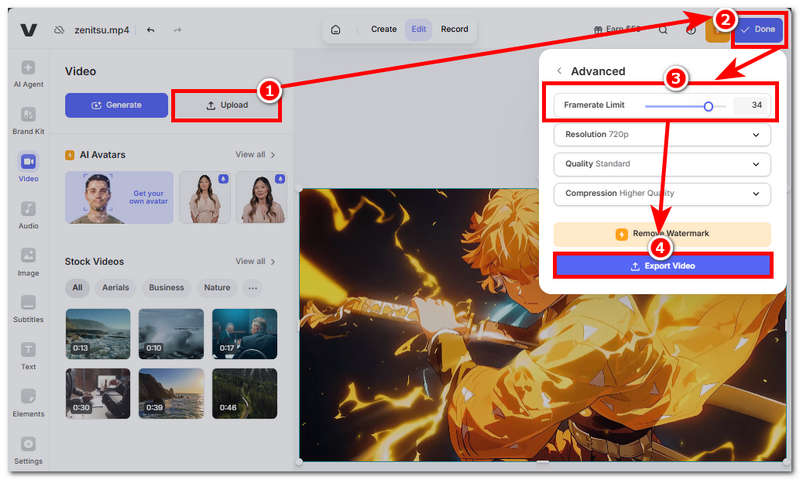800x480 pixels.
Task: Open the Quality Standard dropdown
Action: 662,164
